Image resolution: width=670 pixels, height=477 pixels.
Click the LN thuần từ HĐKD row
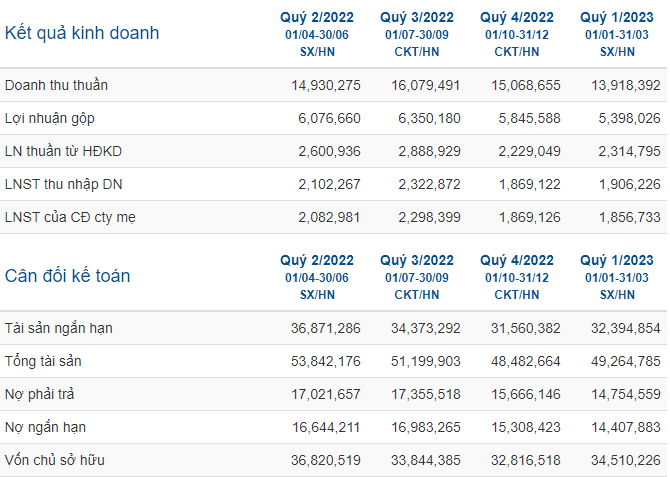tap(333, 151)
